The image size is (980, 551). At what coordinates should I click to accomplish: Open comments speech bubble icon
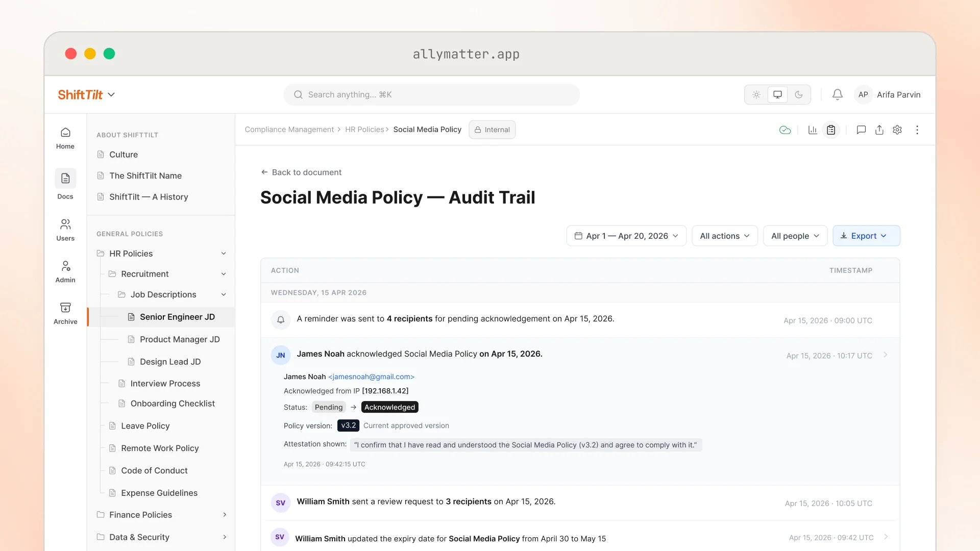coord(861,130)
